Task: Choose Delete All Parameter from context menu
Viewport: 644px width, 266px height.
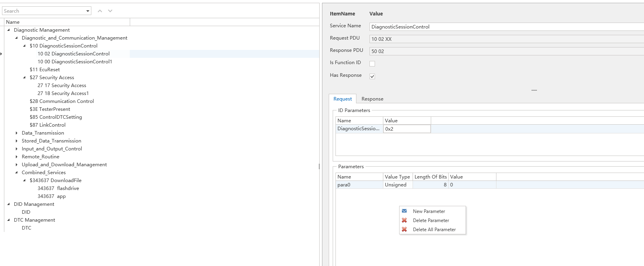Action: tap(434, 230)
